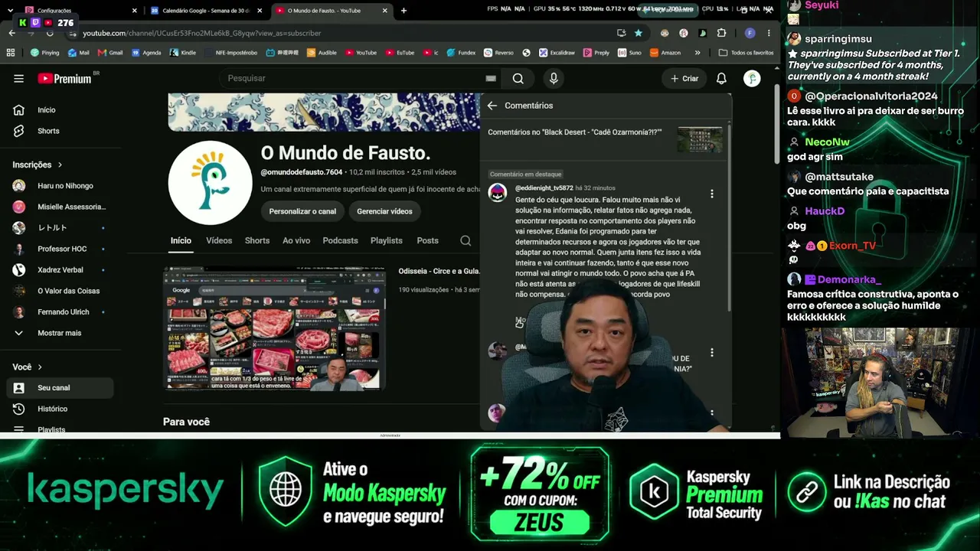Select the channel Shorts tab
Viewport: 980px width, 551px height.
pos(257,240)
